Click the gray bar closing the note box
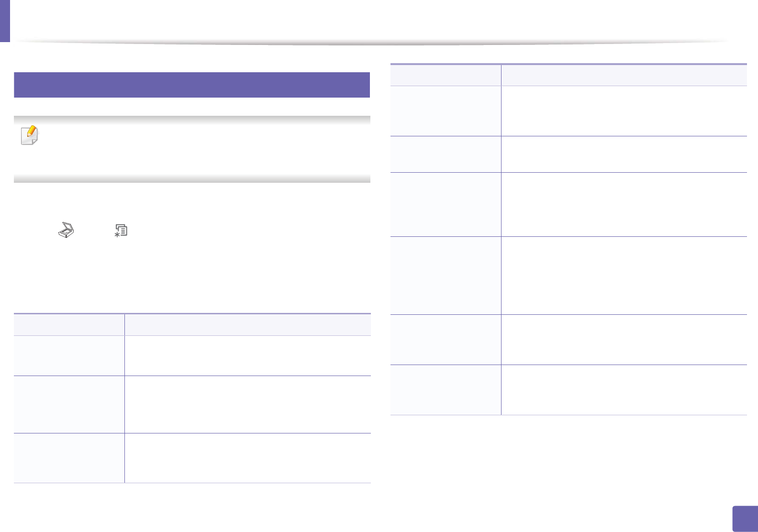The width and height of the screenshot is (758, 532). (x=191, y=178)
